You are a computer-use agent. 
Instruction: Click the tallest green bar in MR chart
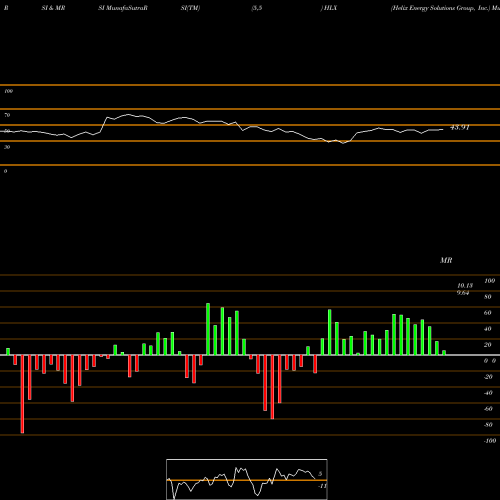[208, 329]
